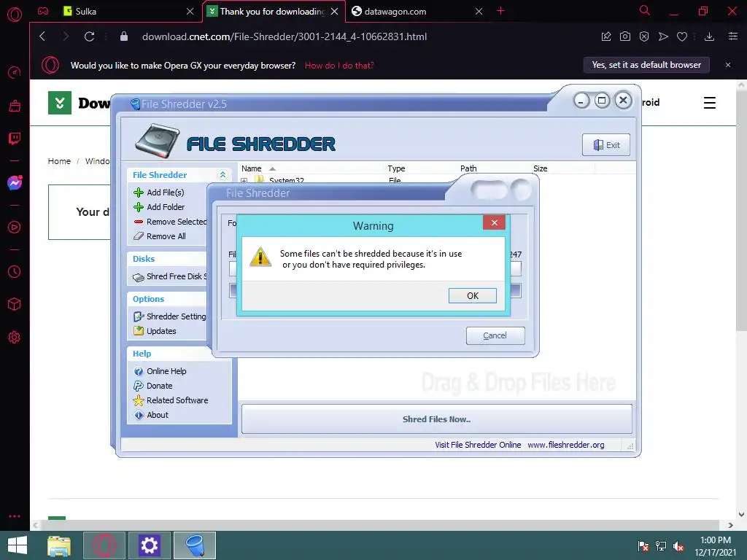Click the Remove All eraser icon
The image size is (747, 560).
pyautogui.click(x=139, y=236)
